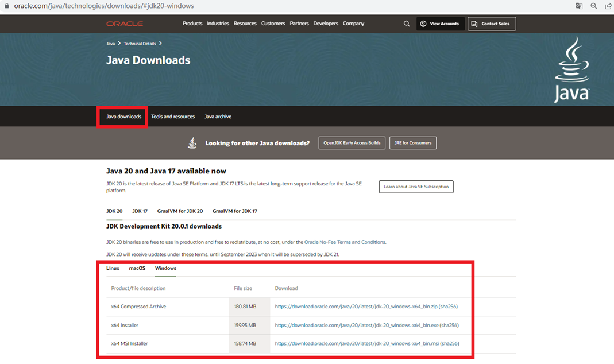The height and width of the screenshot is (364, 614).
Task: Click the View Accounts button
Action: click(440, 24)
